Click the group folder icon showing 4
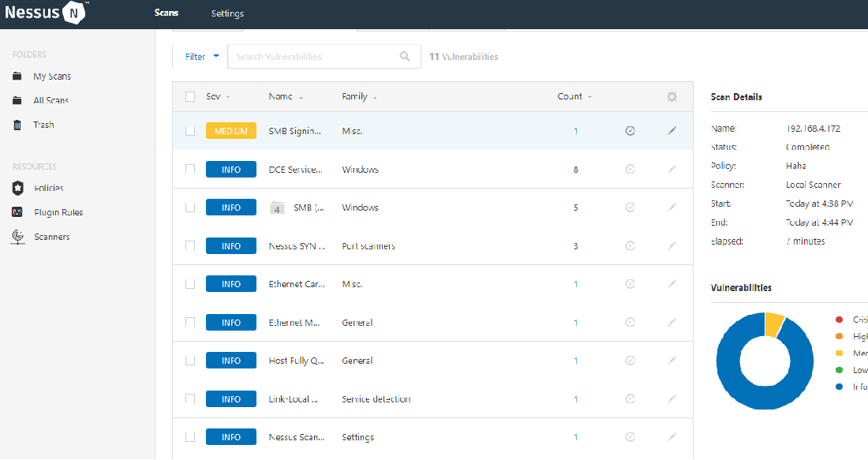 coord(277,208)
